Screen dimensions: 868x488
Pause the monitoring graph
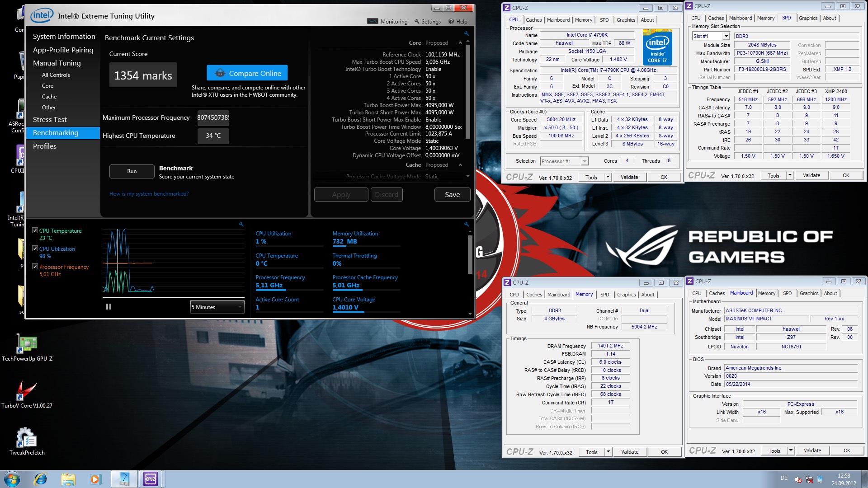[x=108, y=306]
